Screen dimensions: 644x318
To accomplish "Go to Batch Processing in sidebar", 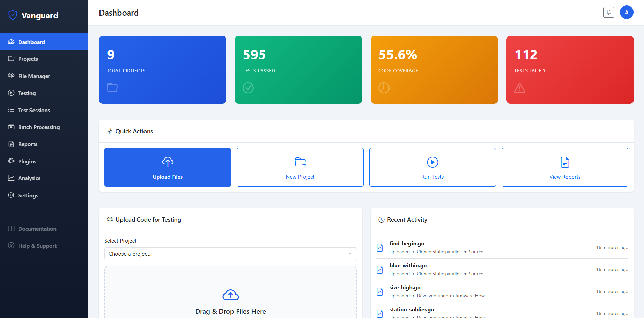I will tap(39, 127).
